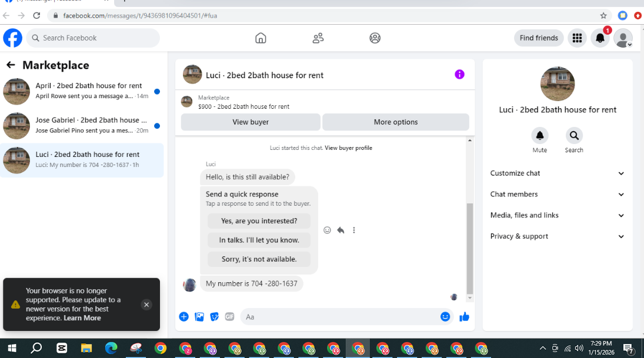
Task: Click the back arrow beside Marketplace
Action: [11, 65]
